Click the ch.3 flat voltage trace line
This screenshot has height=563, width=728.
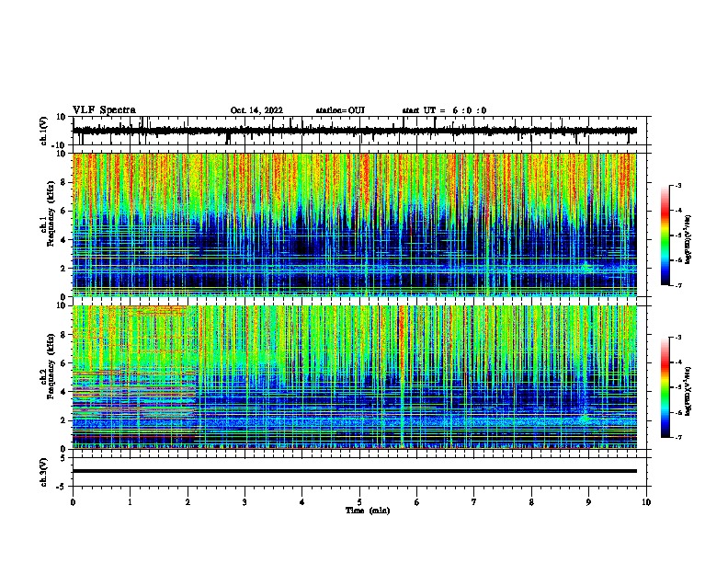[355, 471]
